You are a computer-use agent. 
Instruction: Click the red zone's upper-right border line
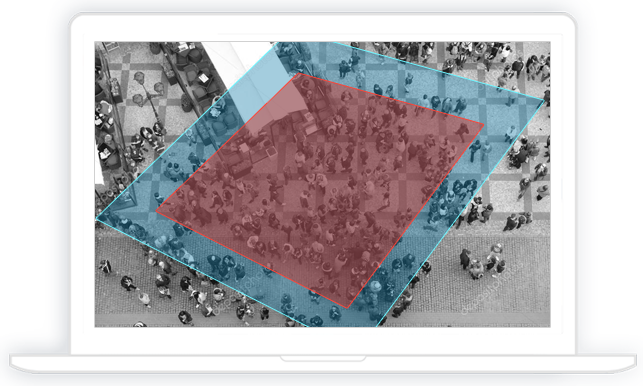(x=390, y=99)
